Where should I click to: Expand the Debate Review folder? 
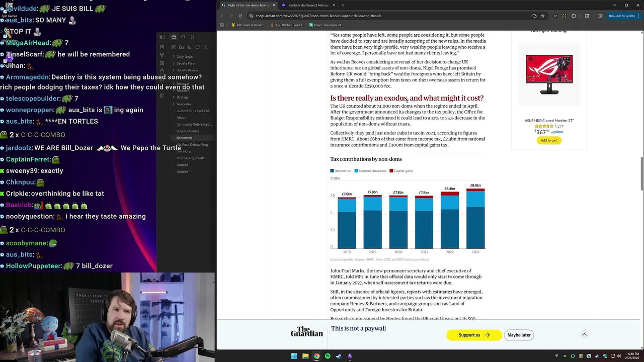[186, 70]
